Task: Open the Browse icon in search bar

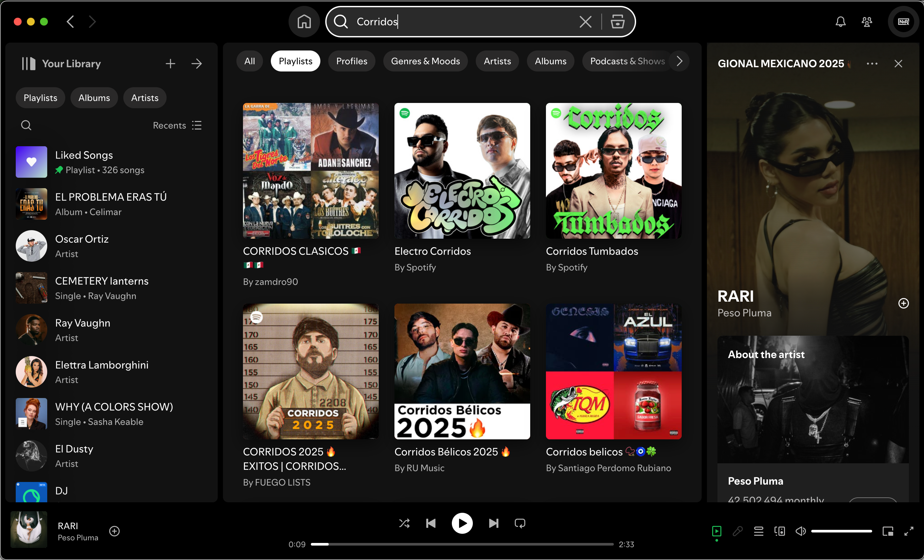Action: tap(617, 22)
